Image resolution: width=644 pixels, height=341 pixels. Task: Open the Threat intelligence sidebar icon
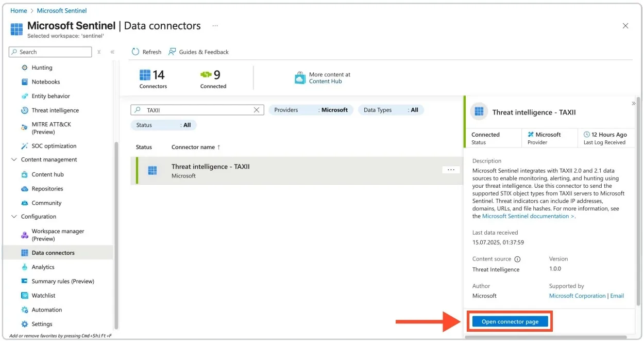(x=25, y=110)
